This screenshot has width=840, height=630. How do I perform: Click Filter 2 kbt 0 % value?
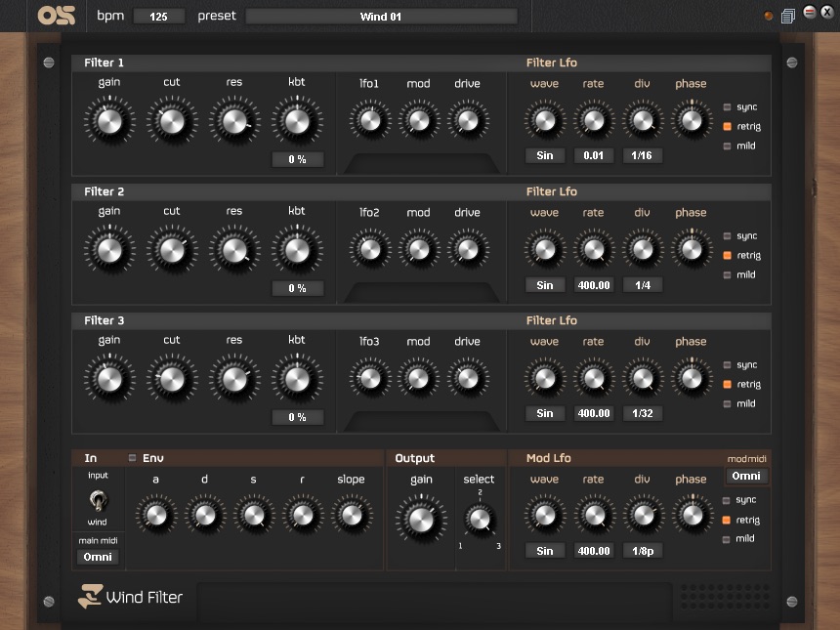coord(297,288)
